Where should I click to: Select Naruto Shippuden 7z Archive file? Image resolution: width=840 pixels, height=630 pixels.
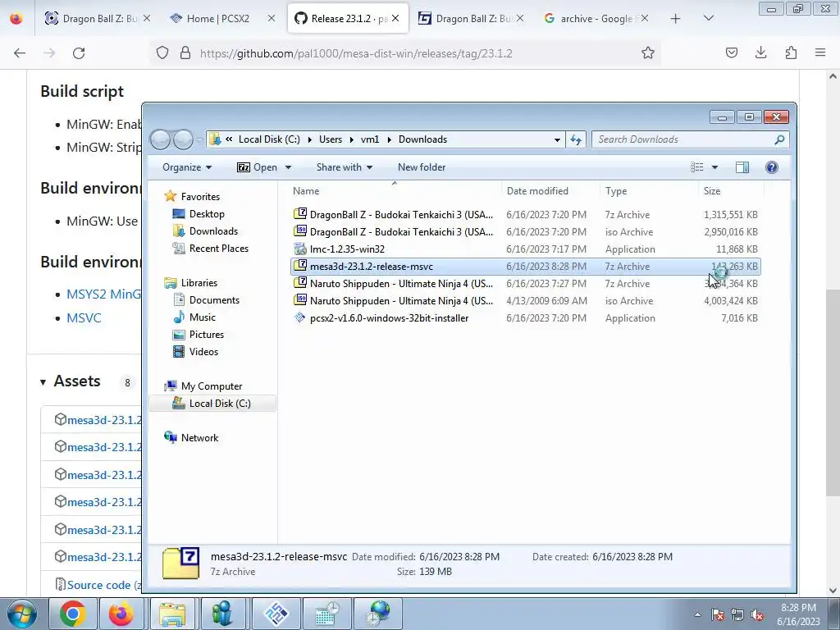(525, 283)
